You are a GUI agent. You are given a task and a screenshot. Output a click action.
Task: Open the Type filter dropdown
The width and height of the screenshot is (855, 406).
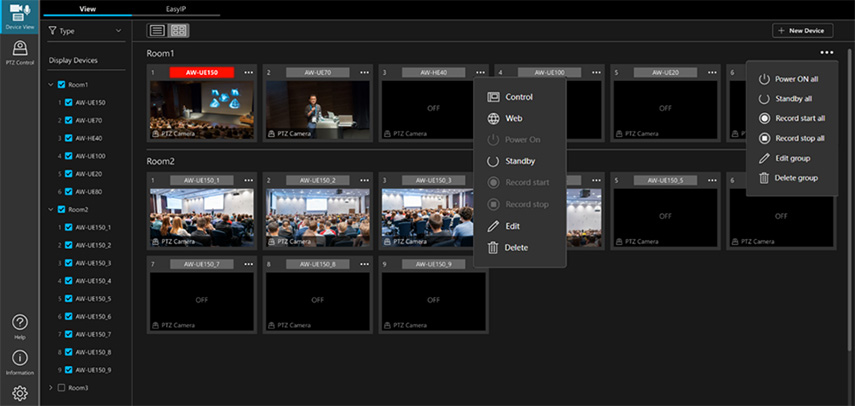(x=86, y=31)
